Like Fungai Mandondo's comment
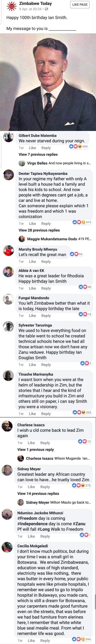The height and width of the screenshot is (644, 96). [x=32, y=316]
